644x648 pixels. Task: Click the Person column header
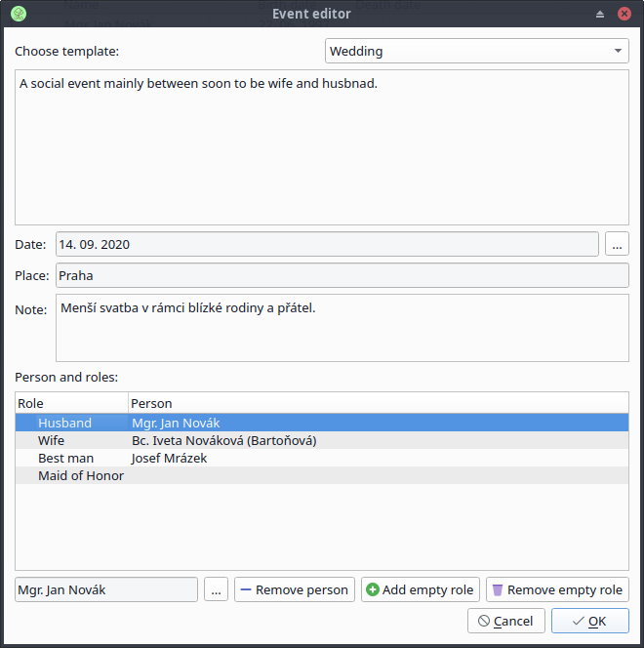tap(379, 403)
